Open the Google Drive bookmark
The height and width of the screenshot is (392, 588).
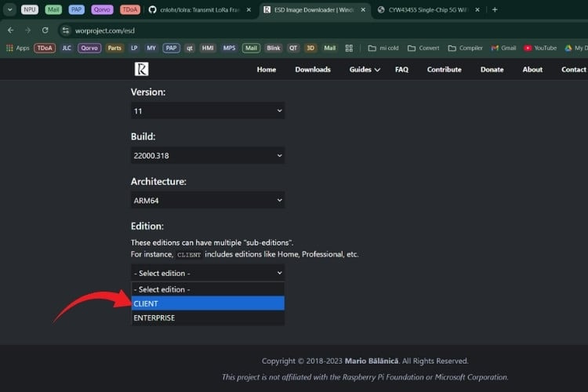point(575,48)
